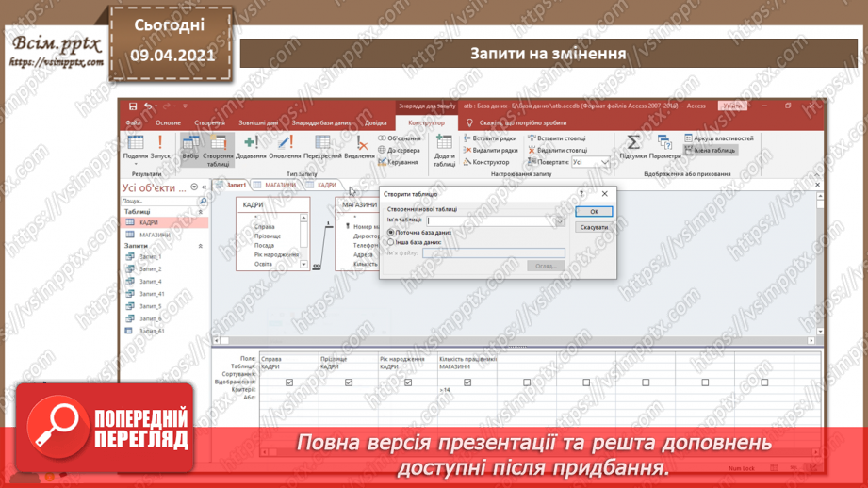Click Видалити стовпці in ribbon
Screen dimensions: 868x488
pyautogui.click(x=557, y=150)
